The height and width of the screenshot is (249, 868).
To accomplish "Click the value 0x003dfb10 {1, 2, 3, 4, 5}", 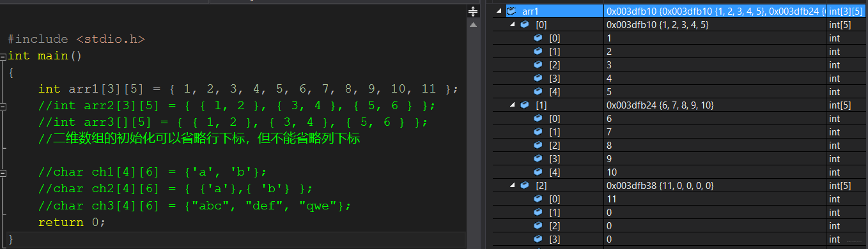I will [x=657, y=25].
